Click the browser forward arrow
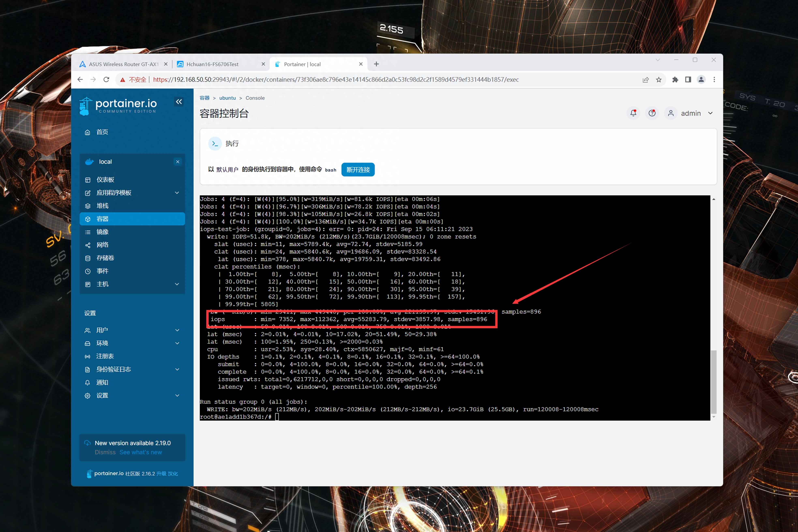The image size is (798, 532). [93, 79]
